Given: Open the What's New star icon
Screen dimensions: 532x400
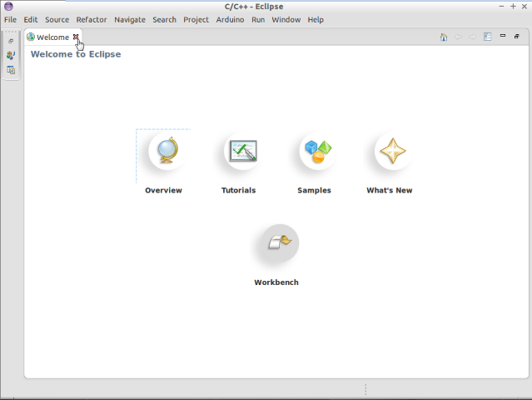Looking at the screenshot, I should click(x=393, y=151).
